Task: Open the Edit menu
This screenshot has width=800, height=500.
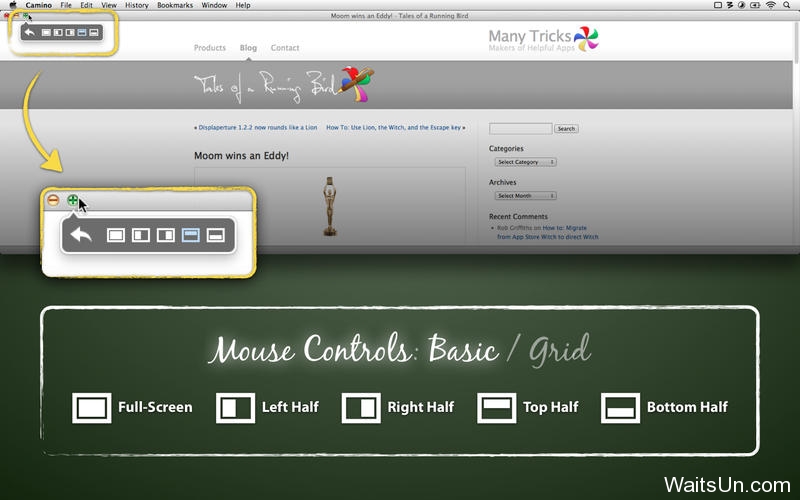Action: coord(86,5)
